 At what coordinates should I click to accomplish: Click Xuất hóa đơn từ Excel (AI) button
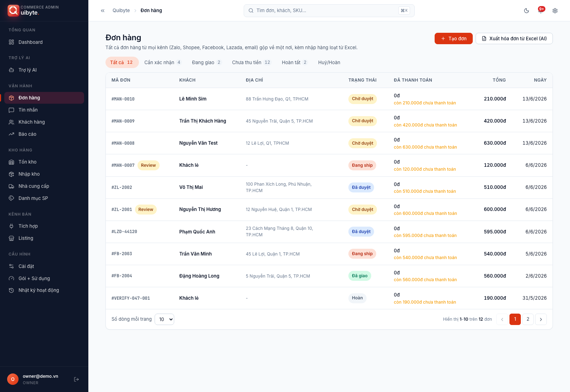[x=514, y=38]
